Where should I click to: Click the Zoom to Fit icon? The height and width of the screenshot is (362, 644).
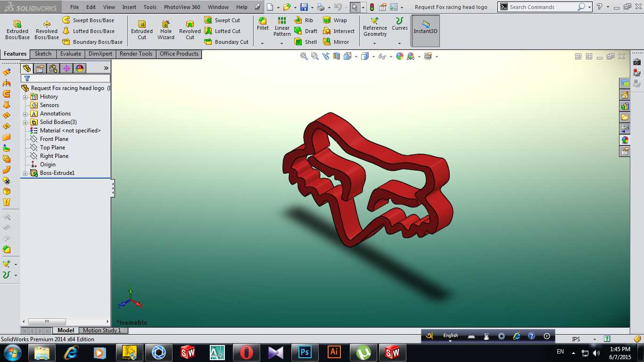tap(304, 56)
